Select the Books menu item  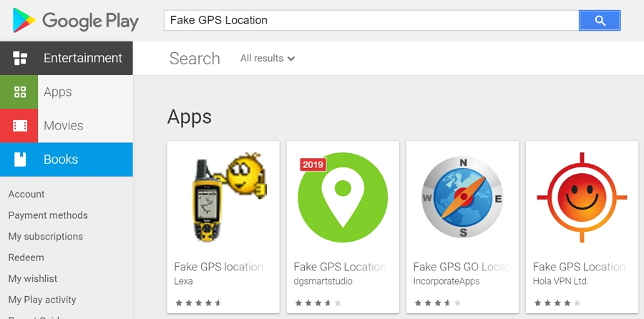click(x=61, y=159)
